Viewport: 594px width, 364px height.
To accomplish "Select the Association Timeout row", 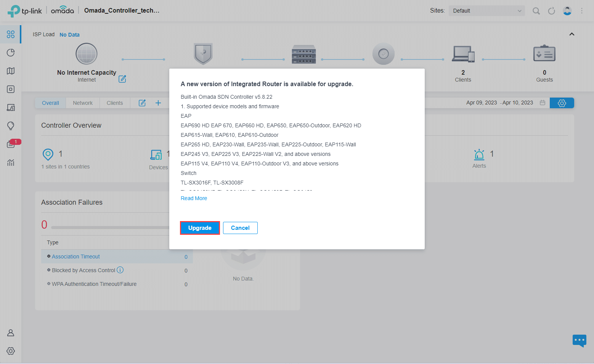I will pyautogui.click(x=117, y=257).
